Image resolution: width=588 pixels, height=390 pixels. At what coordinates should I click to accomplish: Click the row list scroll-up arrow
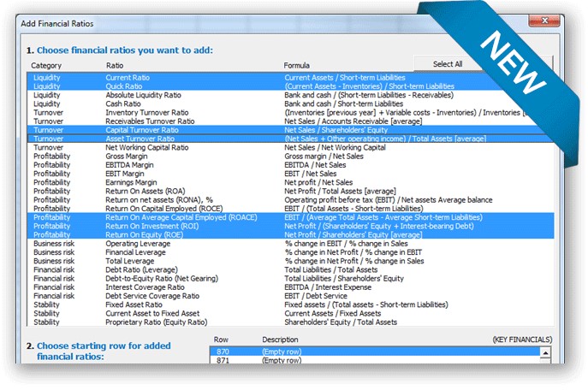coord(544,352)
